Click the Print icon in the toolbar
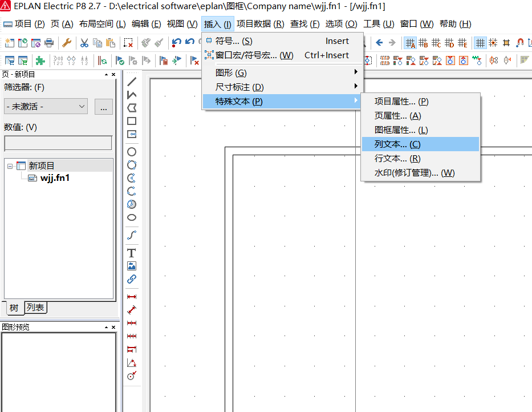The width and height of the screenshot is (532, 412). [x=49, y=43]
